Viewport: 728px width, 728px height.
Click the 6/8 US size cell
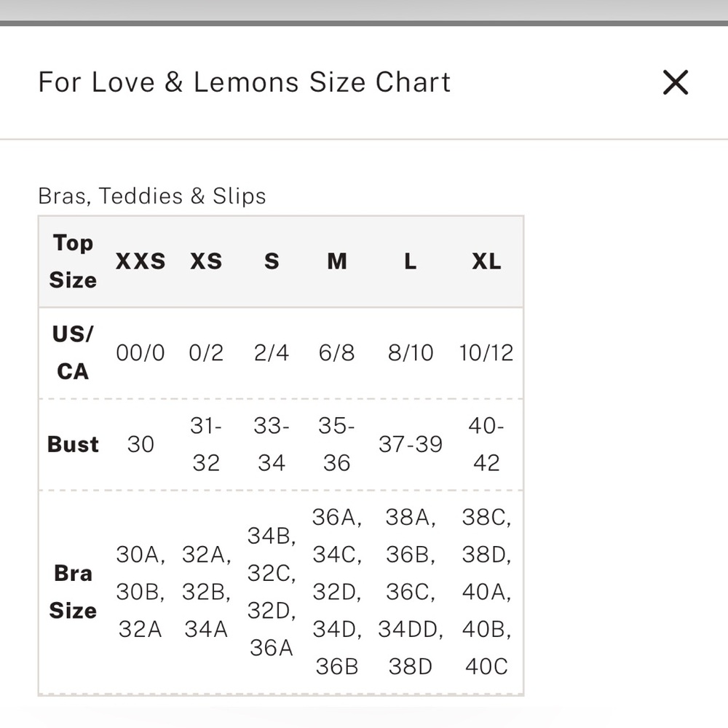[337, 353]
